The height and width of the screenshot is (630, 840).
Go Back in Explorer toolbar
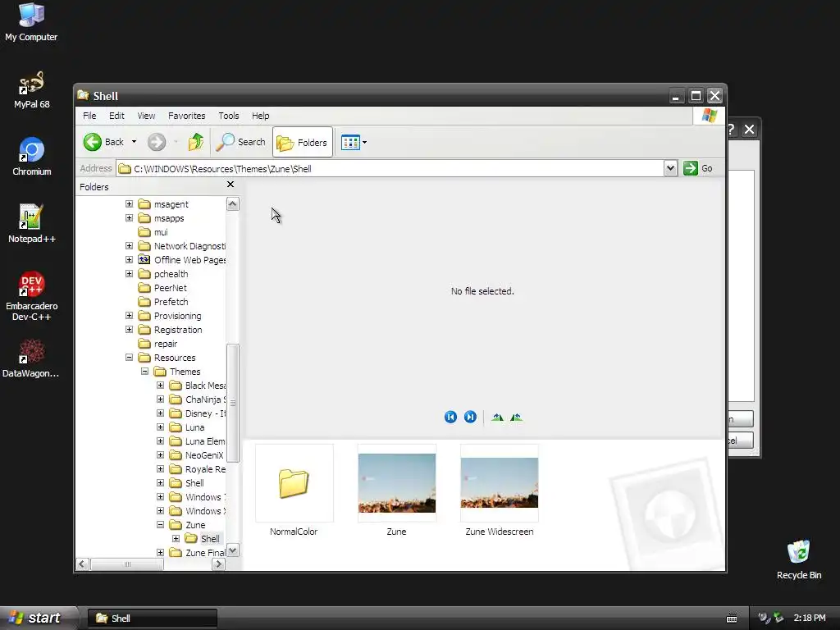(104, 142)
